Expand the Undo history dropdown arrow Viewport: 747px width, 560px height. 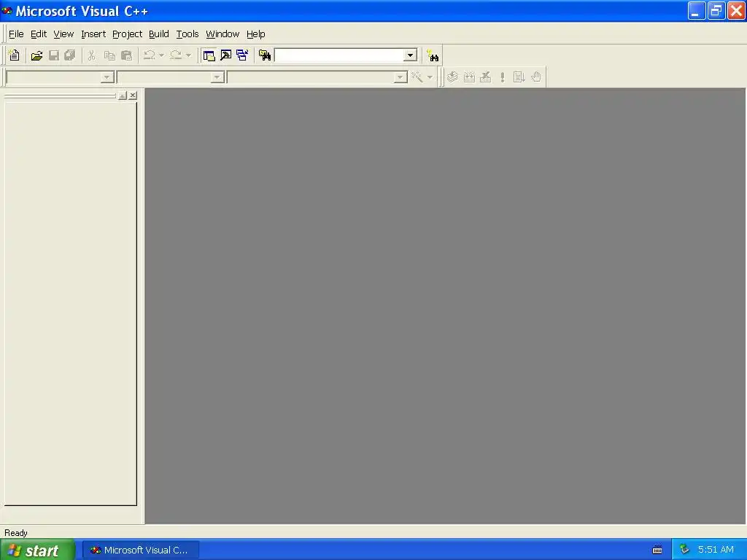[x=161, y=55]
